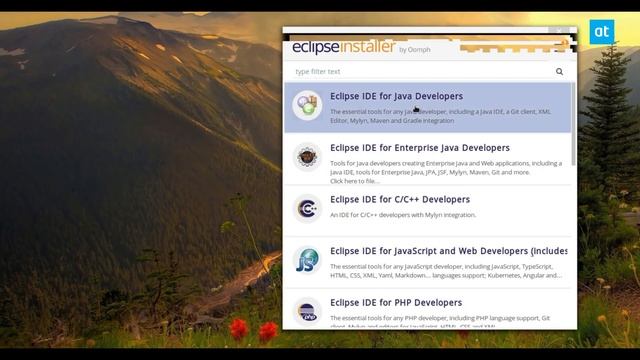
Task: Open the 'Click here to file...' link
Action: (x=355, y=181)
